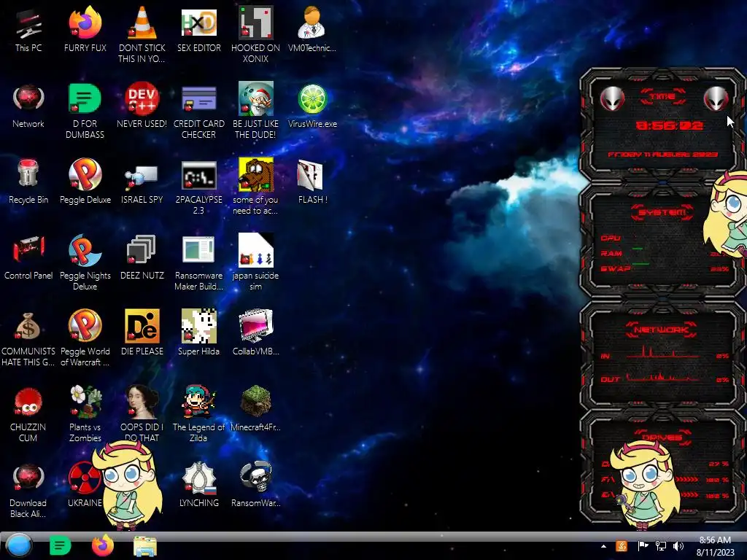This screenshot has width=747, height=560.
Task: Click the beaver 'some of you need' icon
Action: pyautogui.click(x=255, y=186)
